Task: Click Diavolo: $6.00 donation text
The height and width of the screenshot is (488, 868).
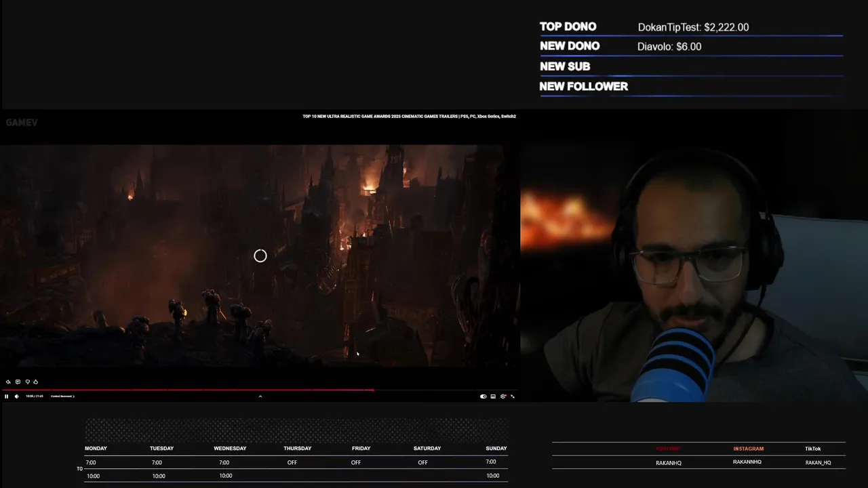Action: [x=669, y=47]
